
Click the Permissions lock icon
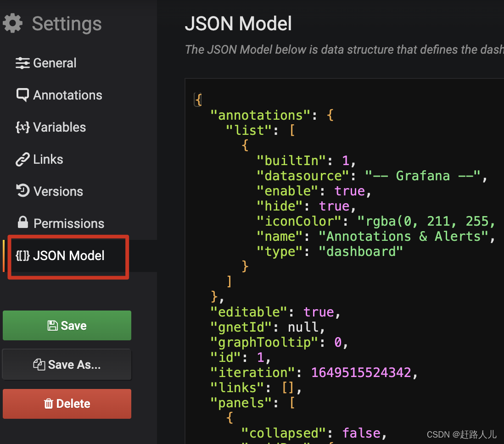click(22, 223)
